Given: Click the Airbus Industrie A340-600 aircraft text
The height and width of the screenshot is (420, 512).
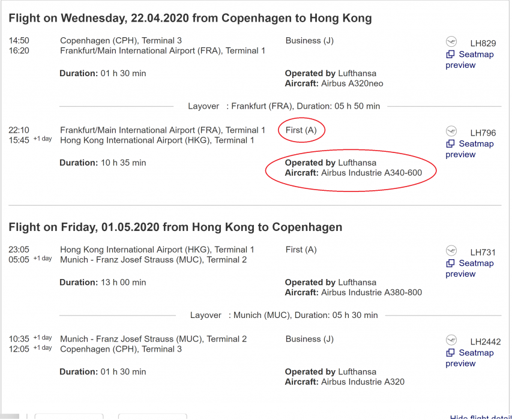Looking at the screenshot, I should coord(371,173).
